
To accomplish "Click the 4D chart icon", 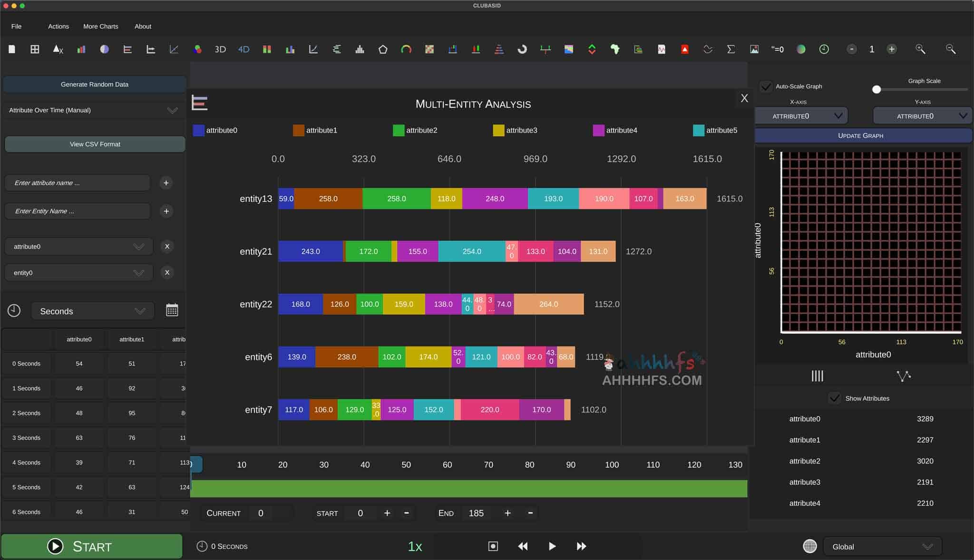I will (x=243, y=49).
